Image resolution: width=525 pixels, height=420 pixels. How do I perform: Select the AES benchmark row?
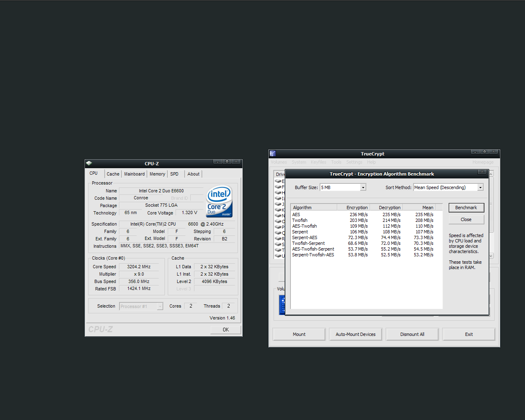coord(363,215)
